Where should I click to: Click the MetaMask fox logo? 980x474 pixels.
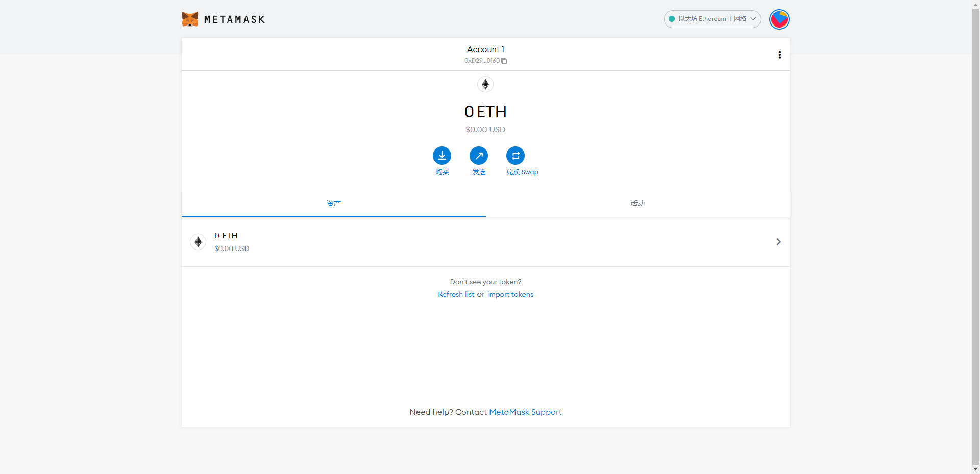[190, 19]
